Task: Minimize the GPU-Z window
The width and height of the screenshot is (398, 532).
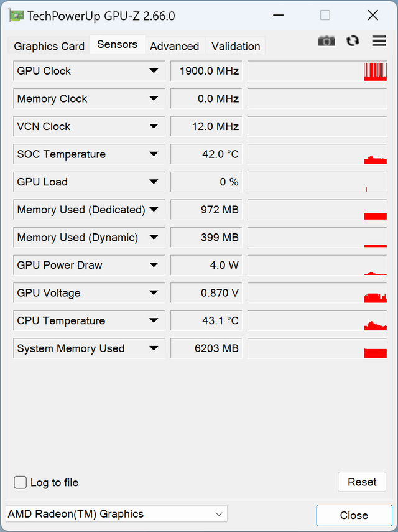Action: coord(279,16)
